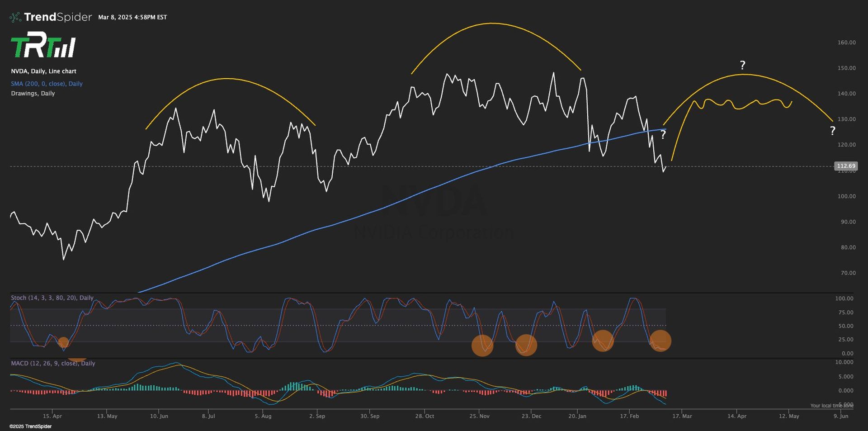
Task: Open the Stoch (14, 3, 3, 80, 20) indicator label
Action: 52,298
